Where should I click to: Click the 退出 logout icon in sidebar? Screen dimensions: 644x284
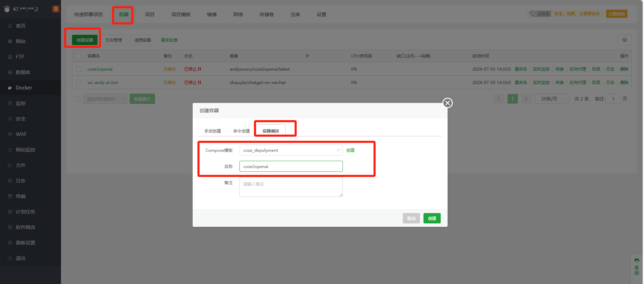pos(10,258)
